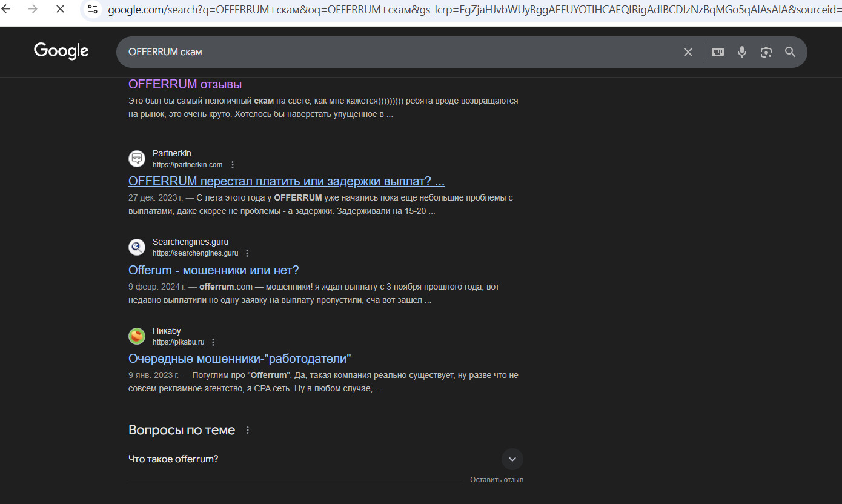The width and height of the screenshot is (842, 504).
Task: View site information icon in address bar
Action: click(93, 9)
